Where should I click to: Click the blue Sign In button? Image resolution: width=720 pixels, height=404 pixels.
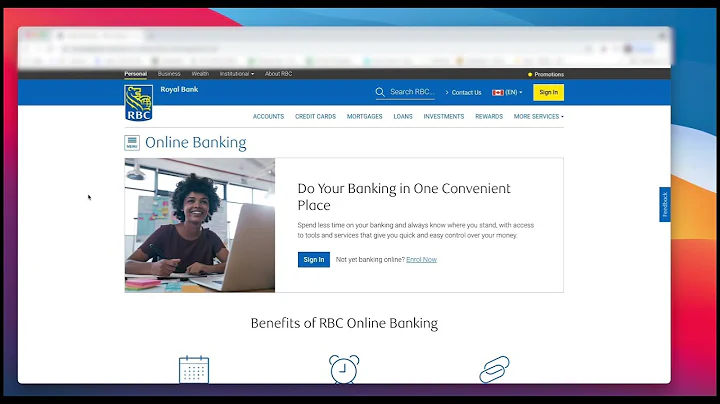click(314, 259)
